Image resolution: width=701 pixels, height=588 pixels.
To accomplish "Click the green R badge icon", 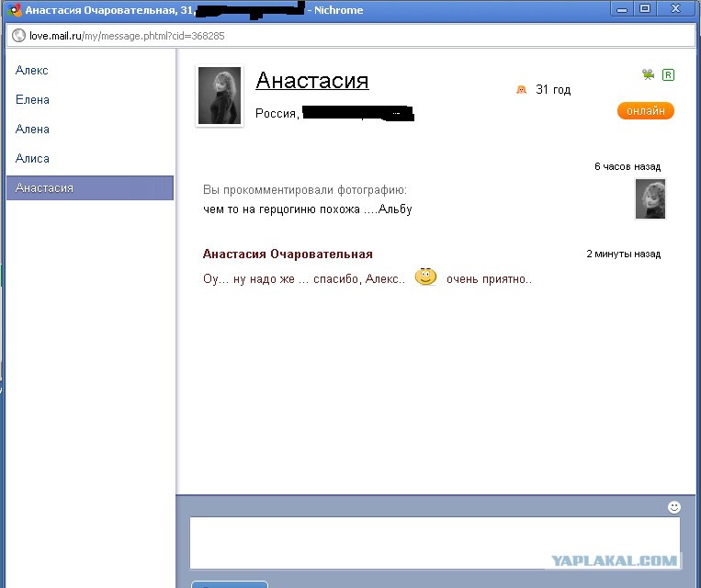I will point(668,74).
